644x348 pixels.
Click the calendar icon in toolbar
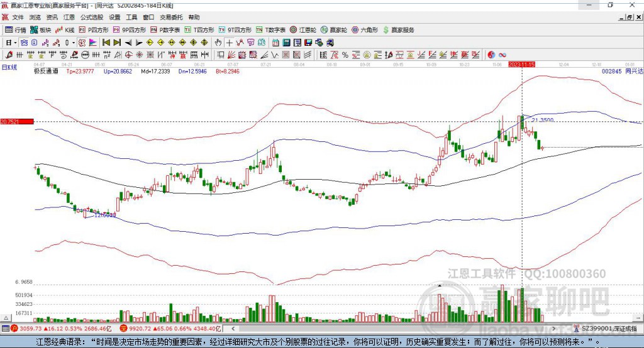275,43
